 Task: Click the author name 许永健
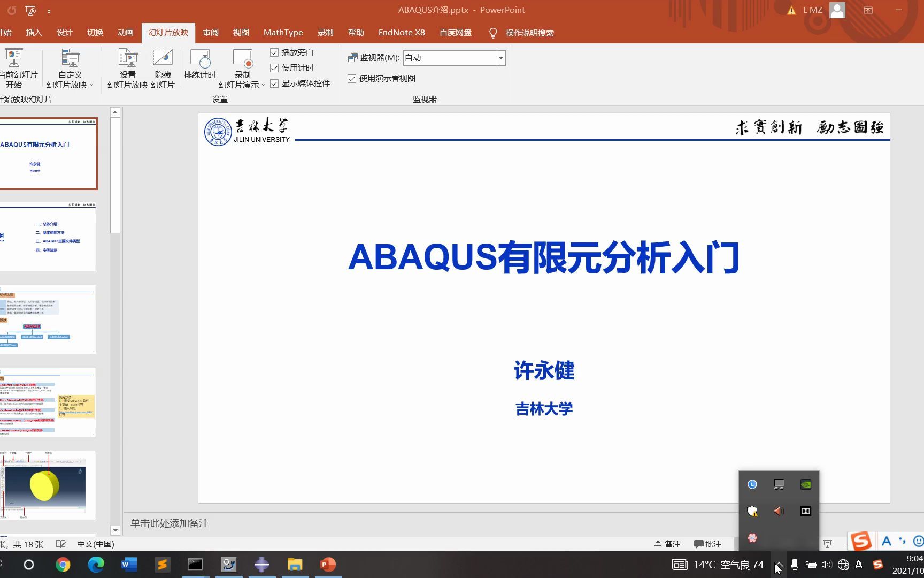[x=544, y=370]
